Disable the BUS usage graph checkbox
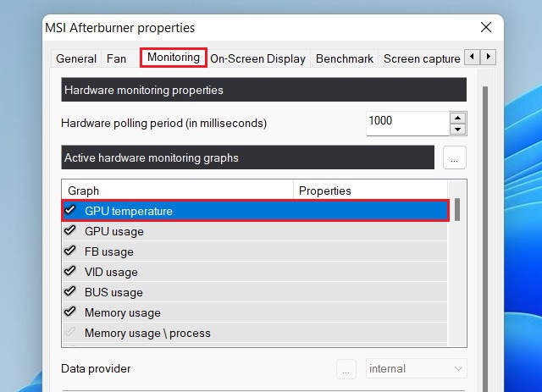 tap(70, 291)
